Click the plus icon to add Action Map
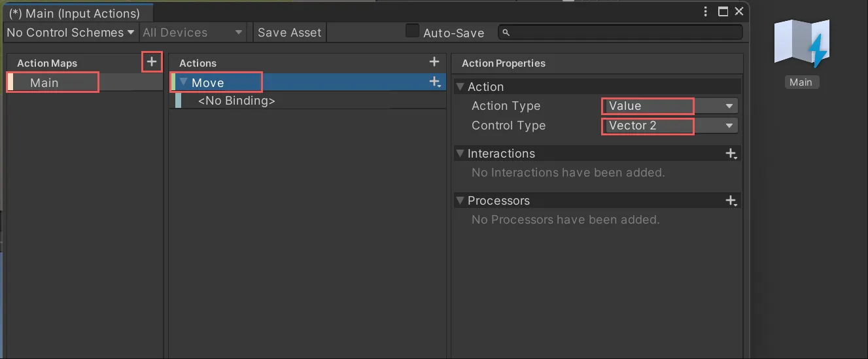The height and width of the screenshot is (359, 868). [152, 61]
